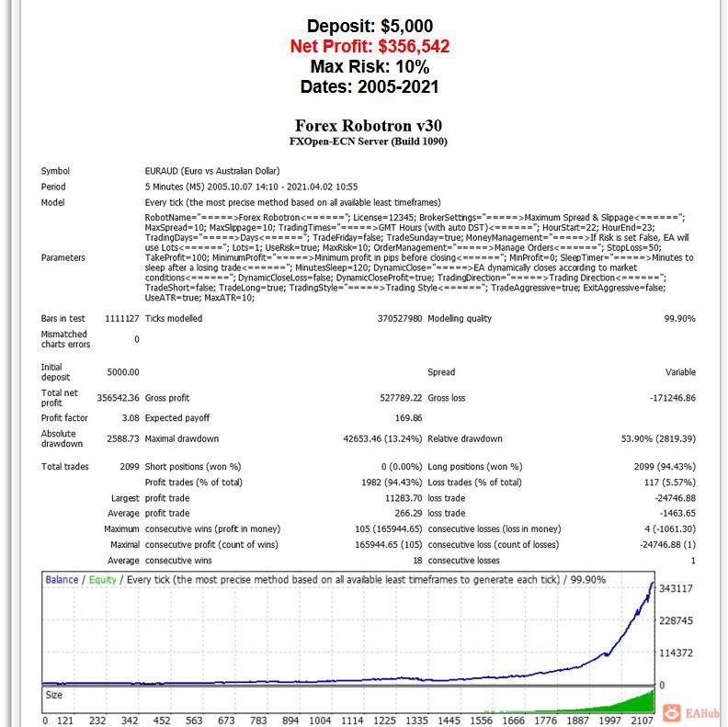
Task: Click the "Balance" legend label in chart
Action: [62, 580]
